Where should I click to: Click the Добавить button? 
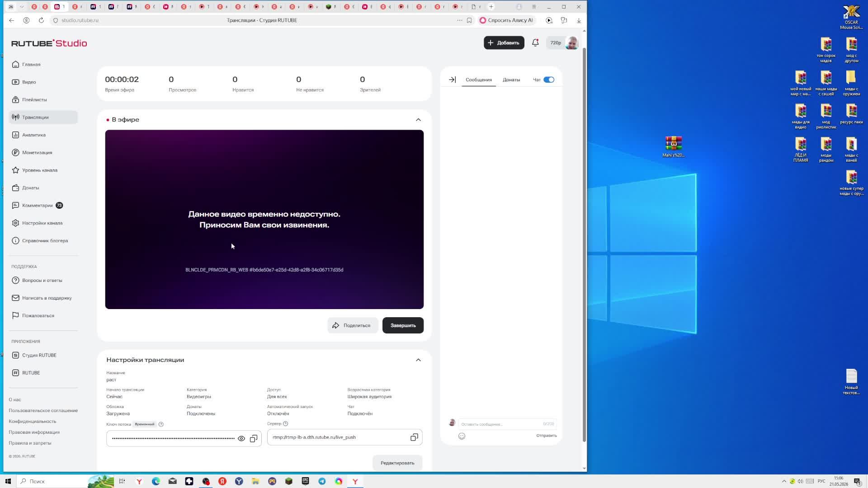click(504, 43)
